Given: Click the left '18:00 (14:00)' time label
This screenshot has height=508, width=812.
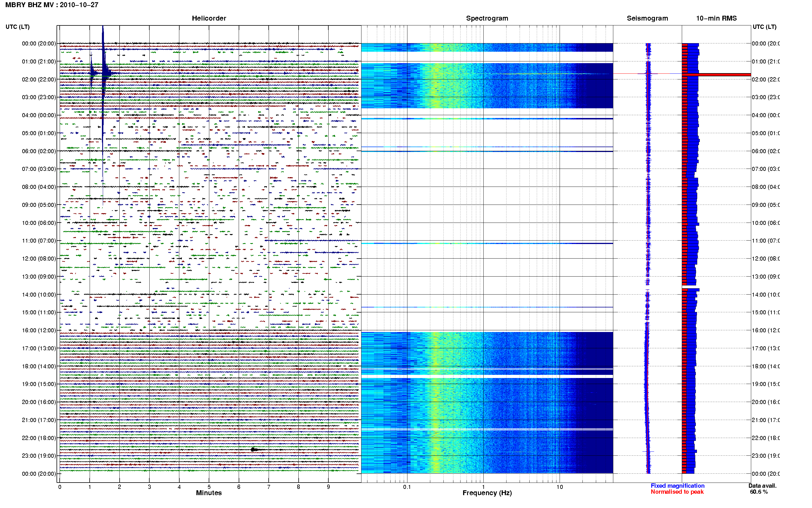Looking at the screenshot, I should [x=39, y=366].
